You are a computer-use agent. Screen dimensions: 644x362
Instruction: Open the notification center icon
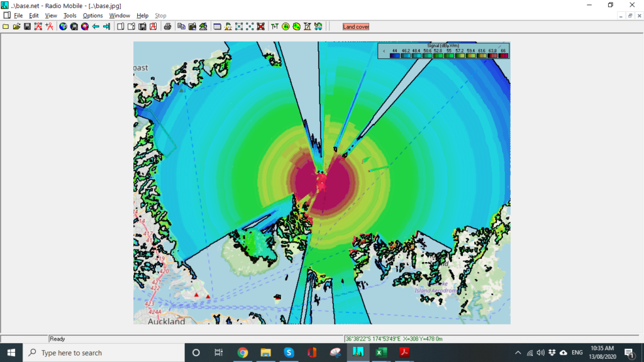pyautogui.click(x=629, y=353)
